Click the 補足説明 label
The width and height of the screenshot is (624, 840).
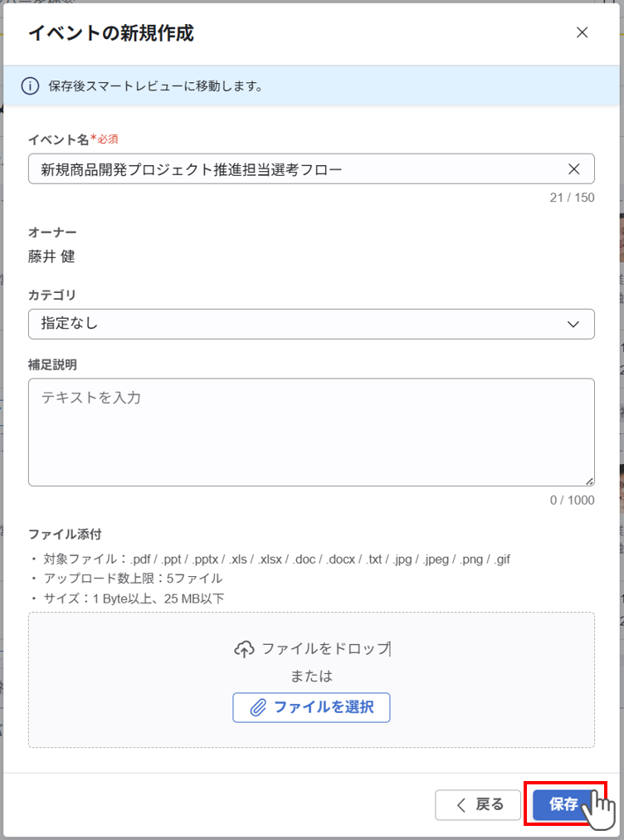52,364
